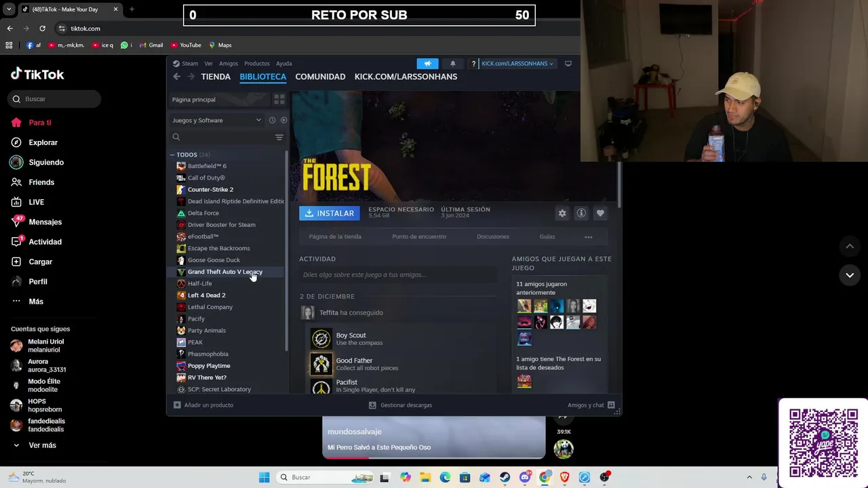Click the INSTALAR button
The image size is (868, 488).
pyautogui.click(x=331, y=213)
